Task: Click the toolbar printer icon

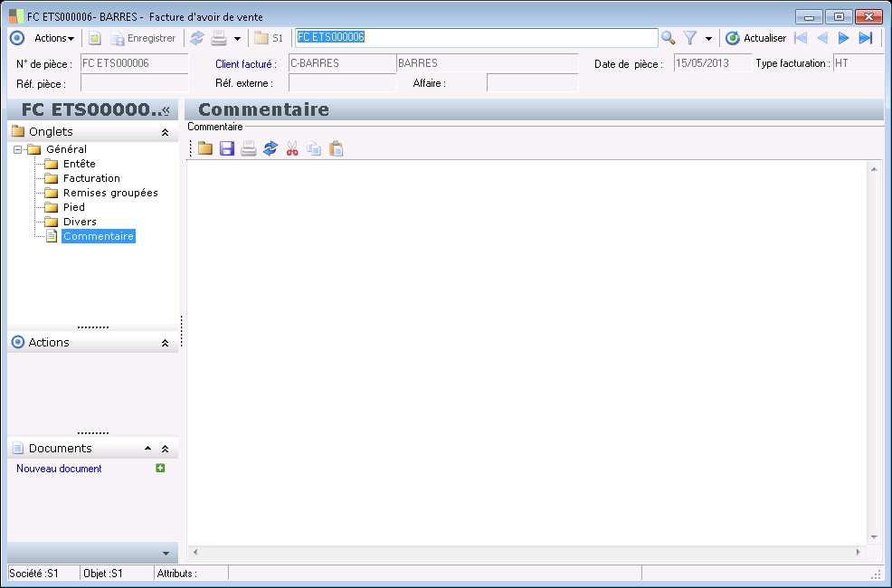Action: point(219,38)
